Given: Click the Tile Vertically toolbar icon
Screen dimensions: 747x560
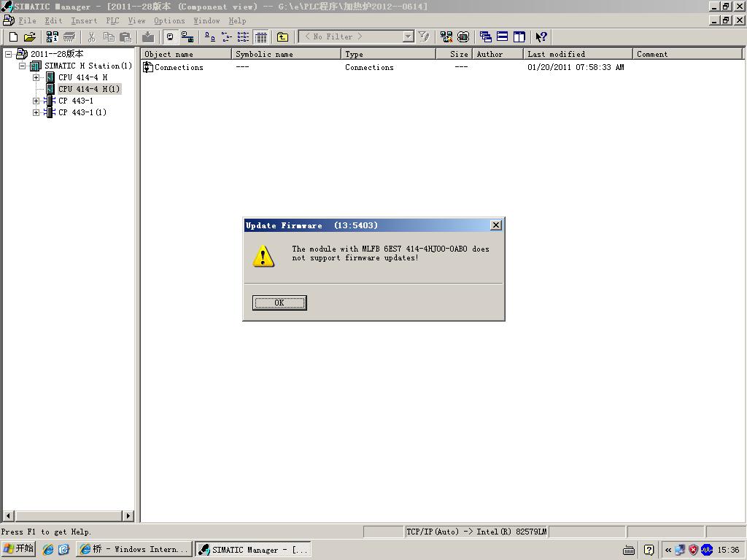Looking at the screenshot, I should click(x=519, y=37).
